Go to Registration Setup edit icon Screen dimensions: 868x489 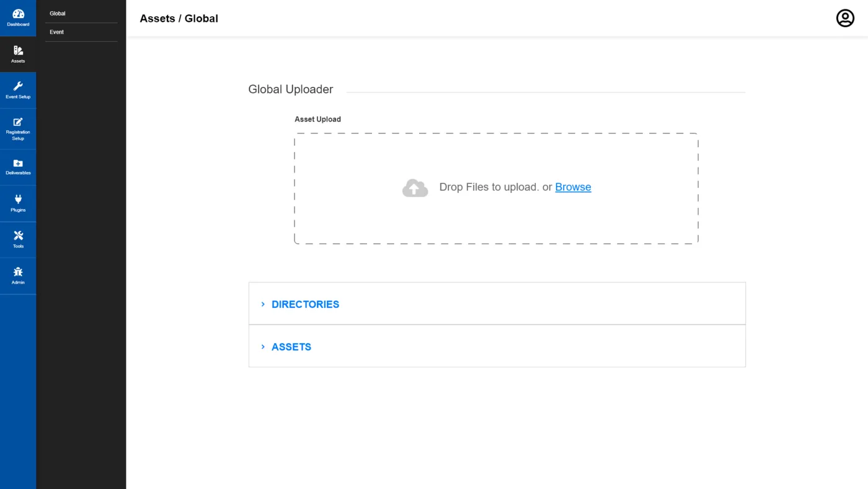point(18,122)
